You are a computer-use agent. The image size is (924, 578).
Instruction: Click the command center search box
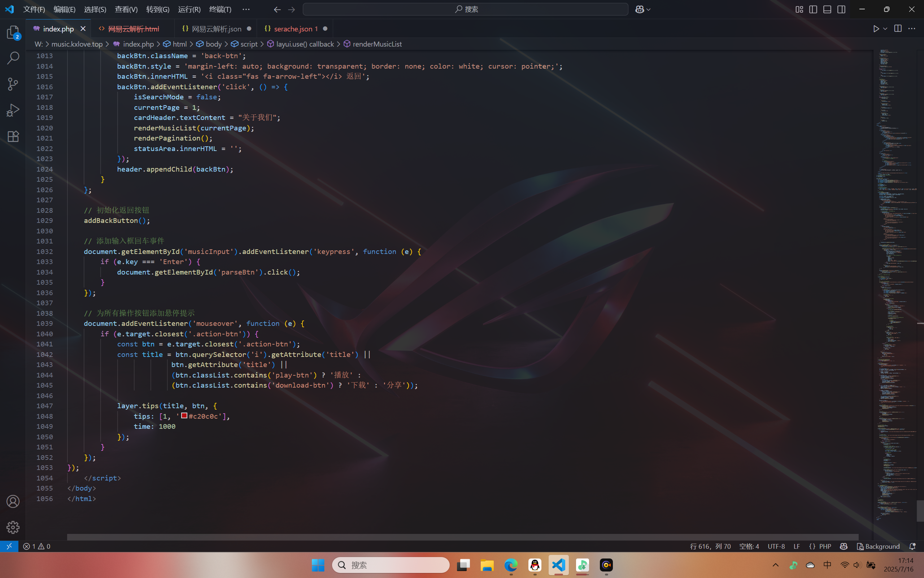tap(466, 9)
